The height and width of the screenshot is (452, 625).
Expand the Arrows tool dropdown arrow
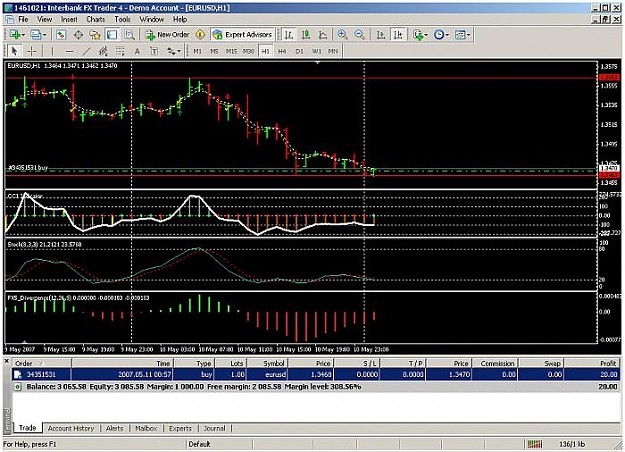(179, 51)
